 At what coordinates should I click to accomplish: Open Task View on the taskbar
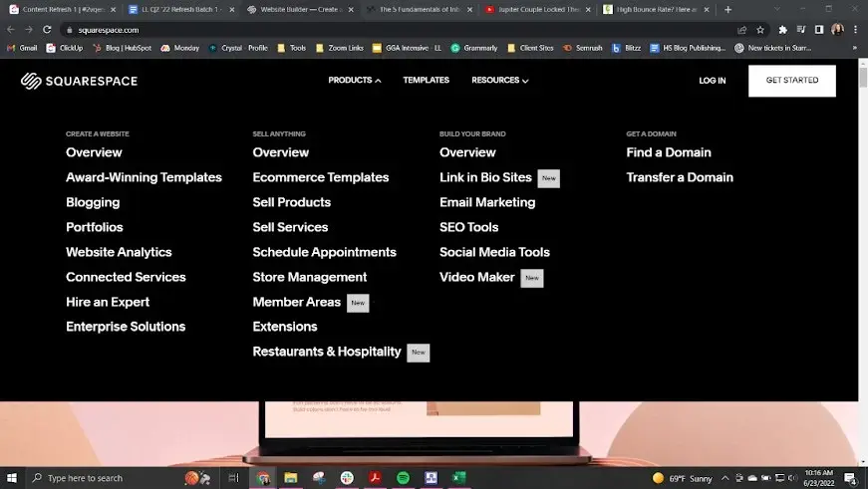[233, 478]
